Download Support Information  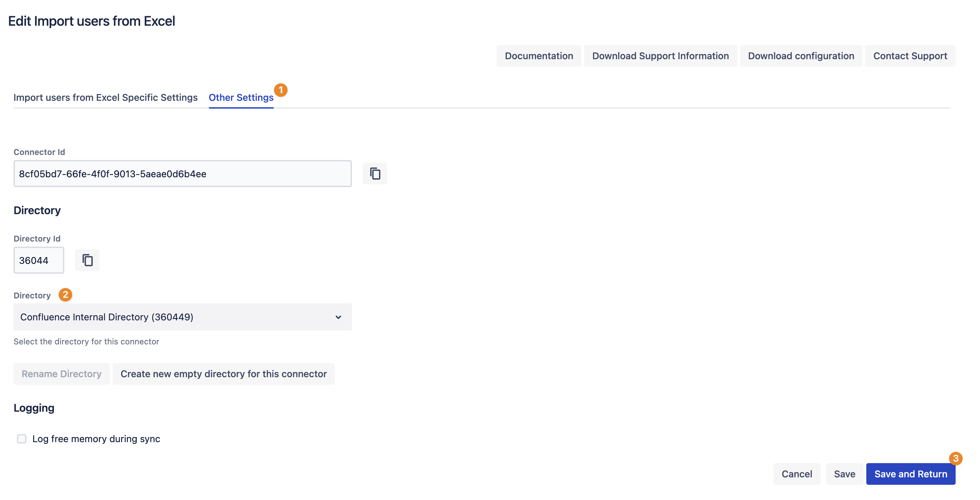(x=660, y=56)
